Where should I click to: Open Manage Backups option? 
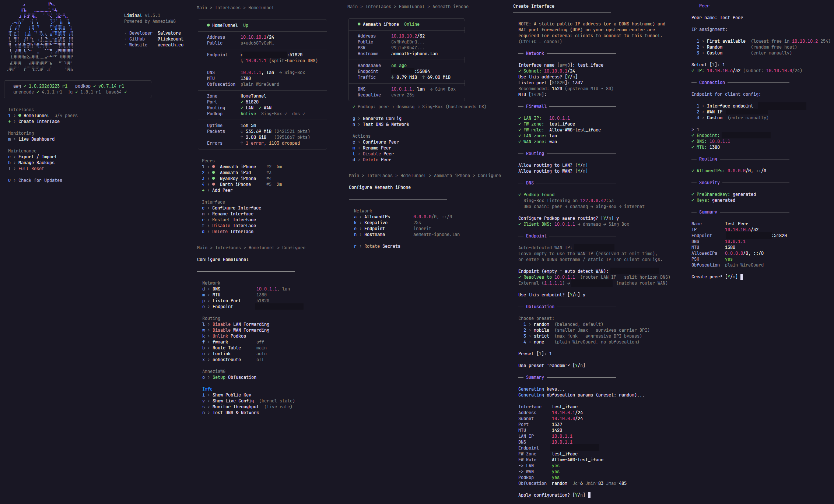point(31,163)
